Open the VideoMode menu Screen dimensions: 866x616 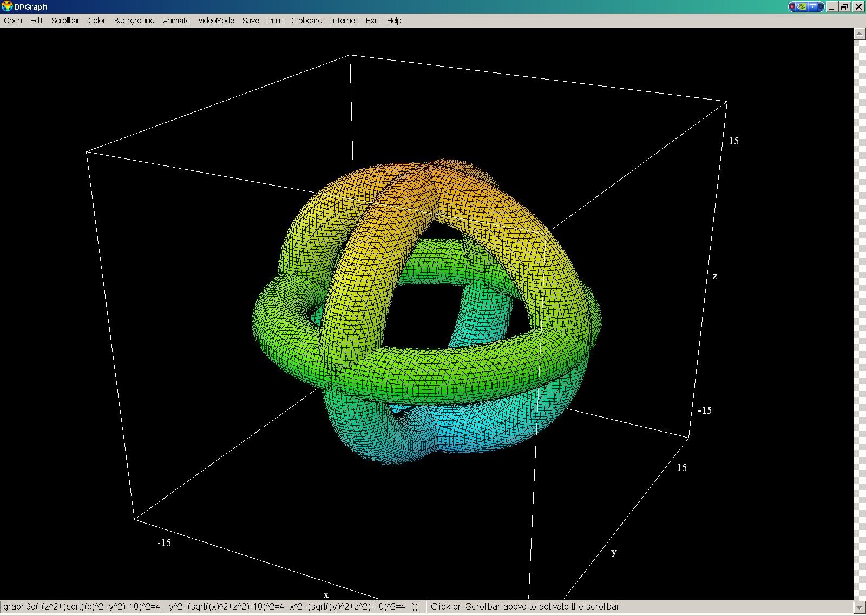coord(216,21)
